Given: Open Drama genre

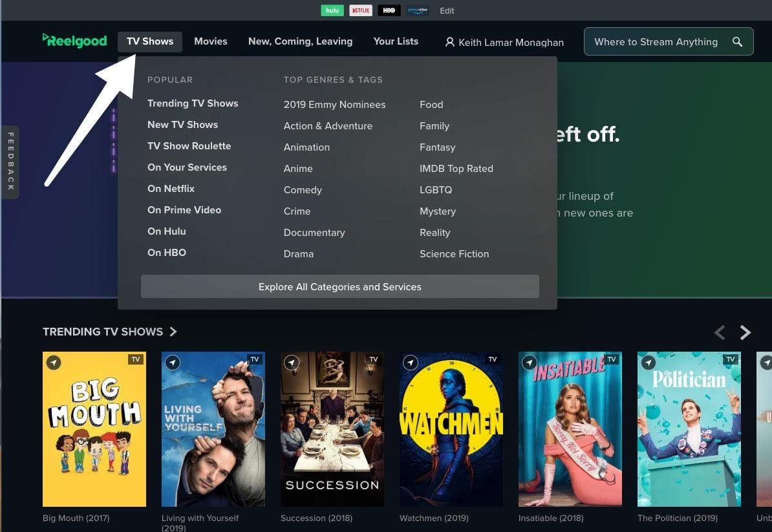Looking at the screenshot, I should click(298, 254).
